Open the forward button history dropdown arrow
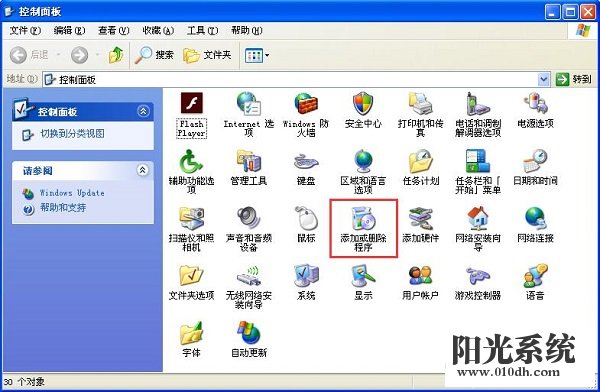Image resolution: width=600 pixels, height=392 pixels. point(97,55)
